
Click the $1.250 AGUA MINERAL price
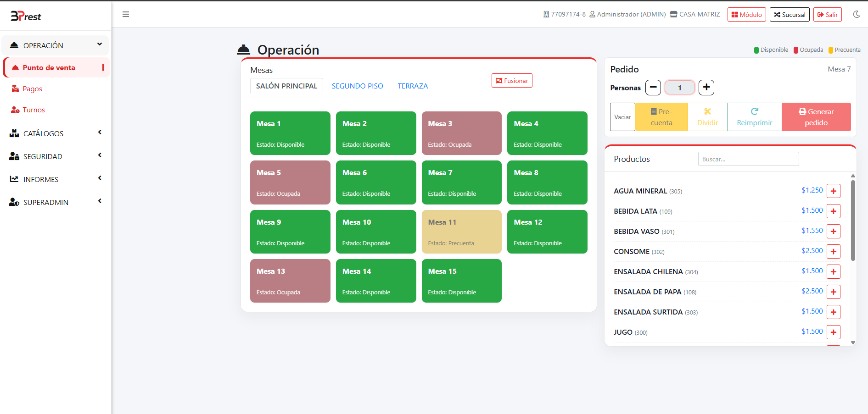click(x=812, y=190)
